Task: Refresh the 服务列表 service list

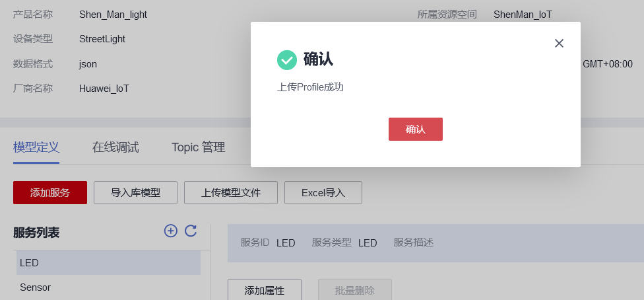Action: [191, 231]
